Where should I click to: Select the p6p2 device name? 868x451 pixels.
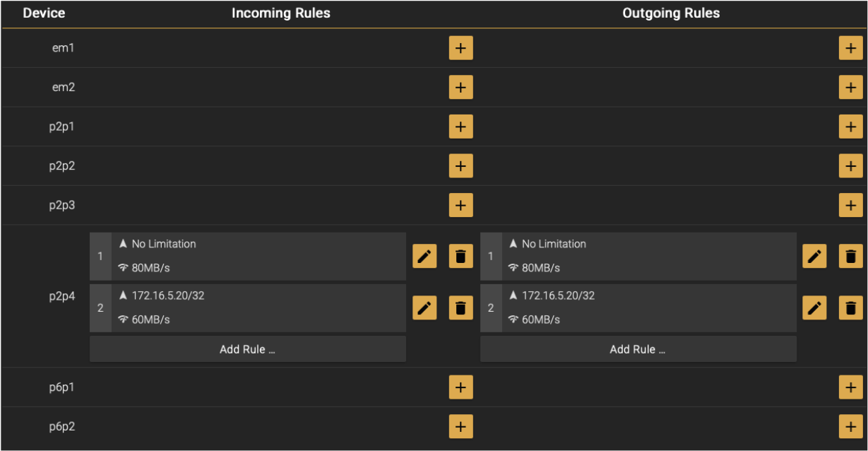click(x=62, y=426)
